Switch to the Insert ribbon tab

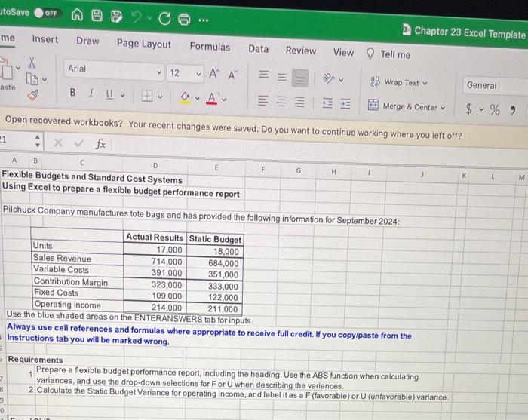point(45,39)
